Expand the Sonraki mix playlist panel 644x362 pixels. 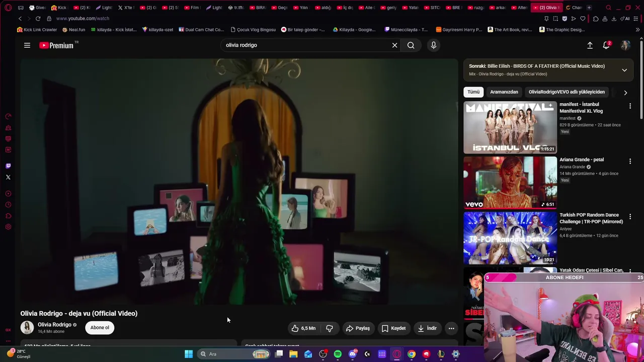coord(624,70)
